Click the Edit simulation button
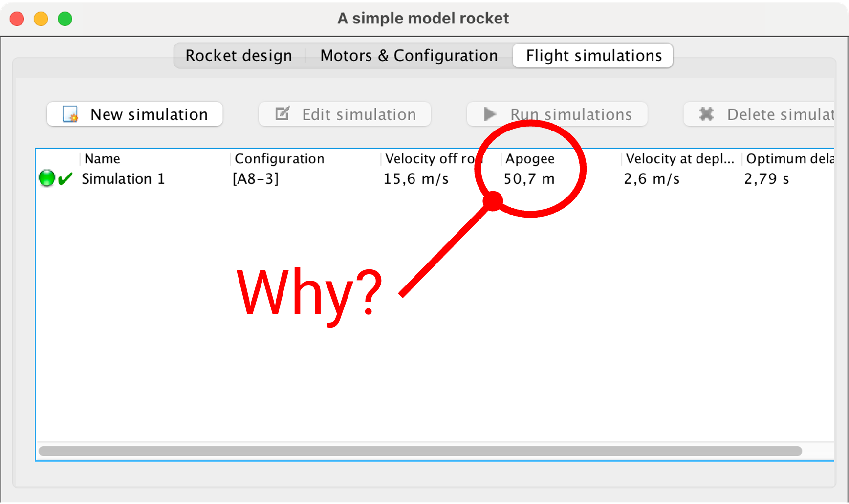 pos(344,114)
